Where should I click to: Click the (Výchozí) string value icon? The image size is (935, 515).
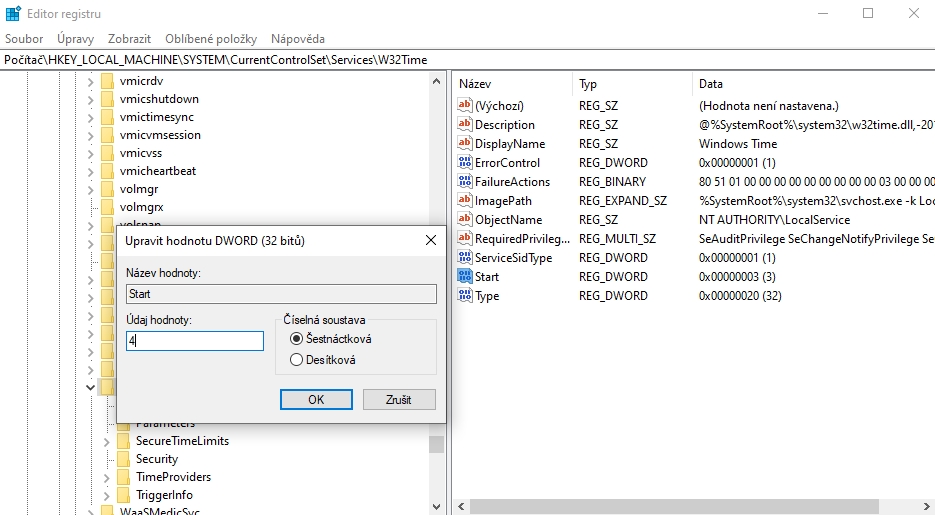465,106
